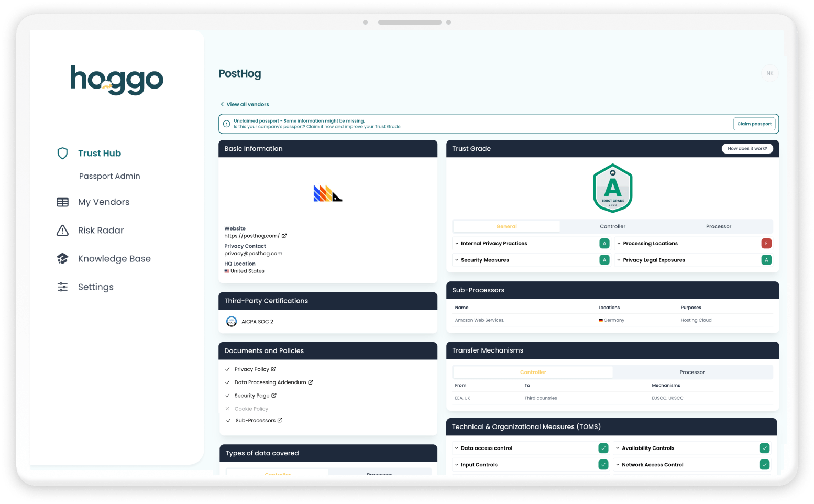The width and height of the screenshot is (814, 504).
Task: Click the AICPA SOC 2 badge icon
Action: (x=232, y=322)
